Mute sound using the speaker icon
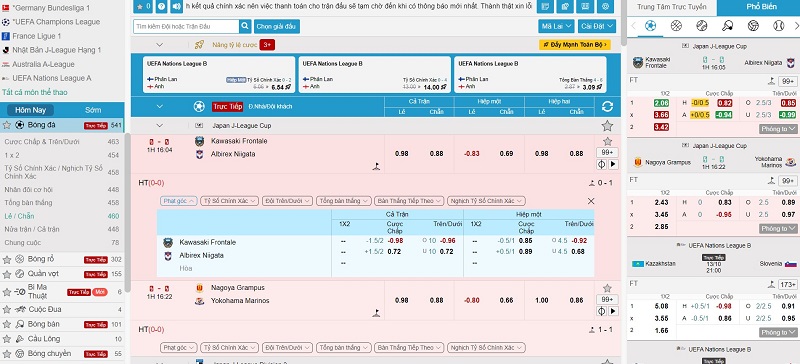Screen dimensions: 800x364 (x=177, y=6)
